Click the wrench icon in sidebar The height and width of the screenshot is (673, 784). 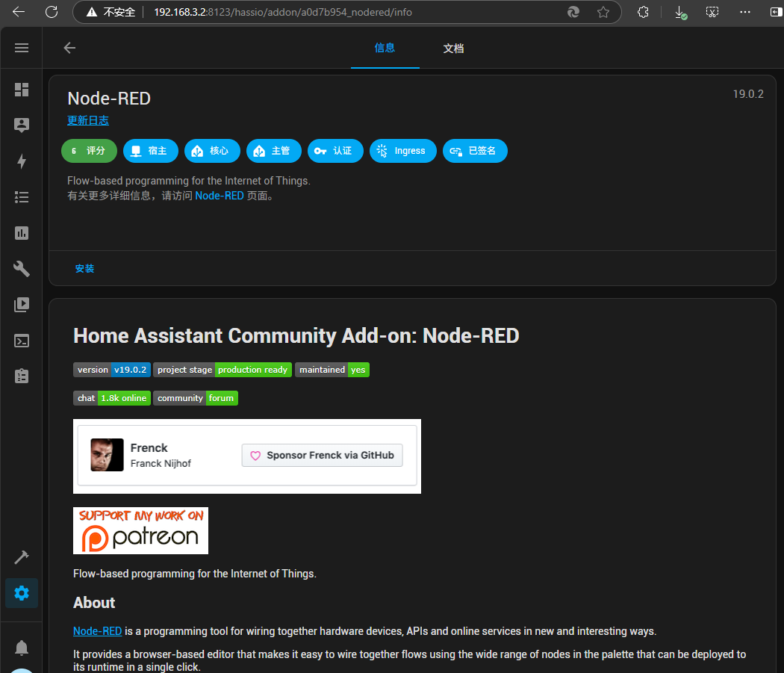[22, 269]
